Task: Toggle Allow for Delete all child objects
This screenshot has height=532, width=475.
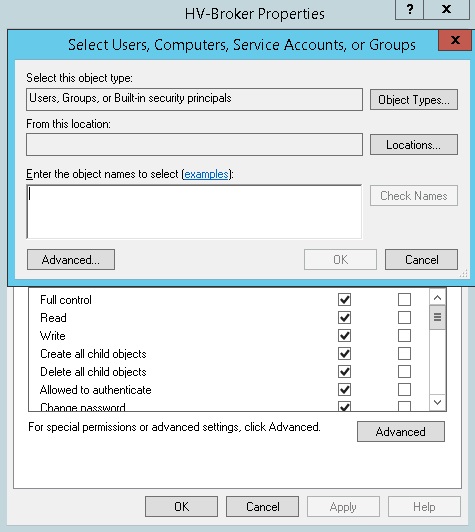Action: pyautogui.click(x=344, y=372)
